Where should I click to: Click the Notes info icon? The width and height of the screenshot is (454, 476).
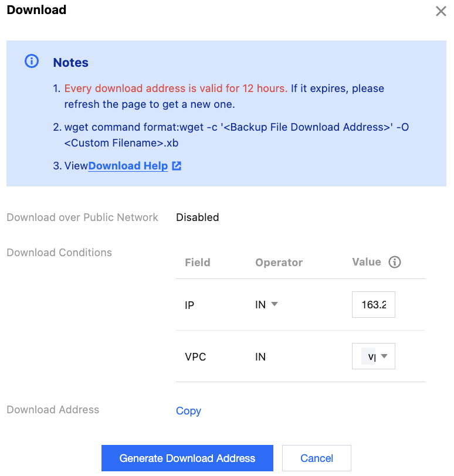tap(32, 62)
